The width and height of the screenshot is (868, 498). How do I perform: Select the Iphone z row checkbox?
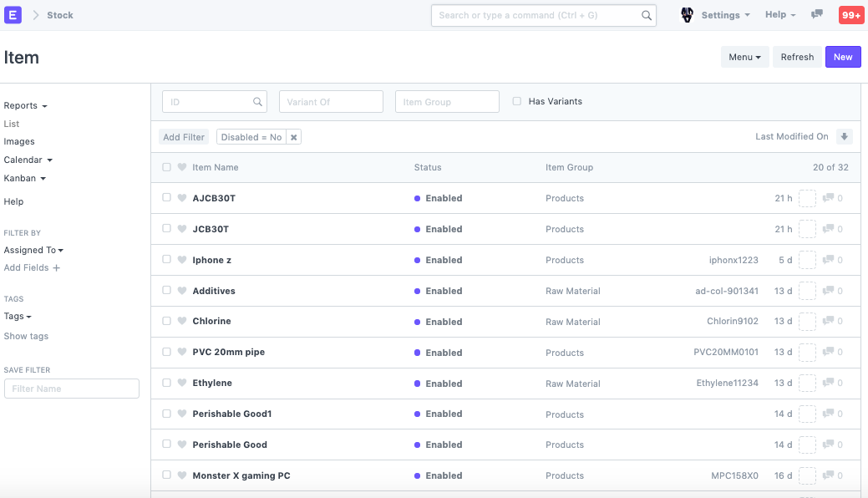[x=167, y=260]
